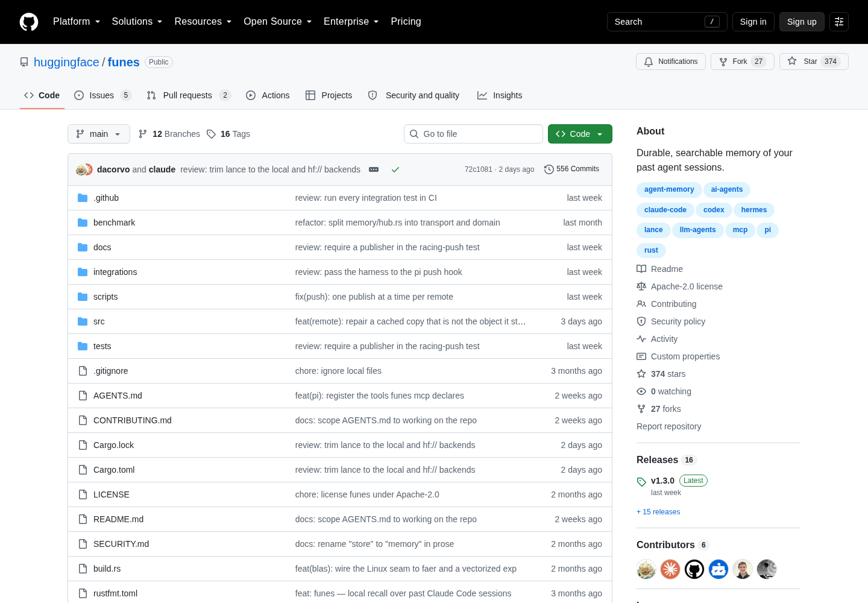Image resolution: width=868 pixels, height=603 pixels.
Task: Open the huggingface owner link
Action: [66, 62]
